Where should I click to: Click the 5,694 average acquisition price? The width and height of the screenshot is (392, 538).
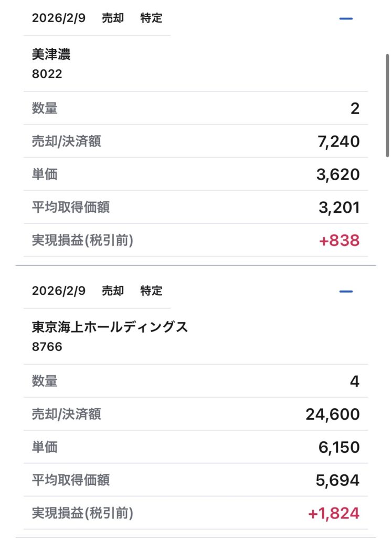(x=338, y=480)
